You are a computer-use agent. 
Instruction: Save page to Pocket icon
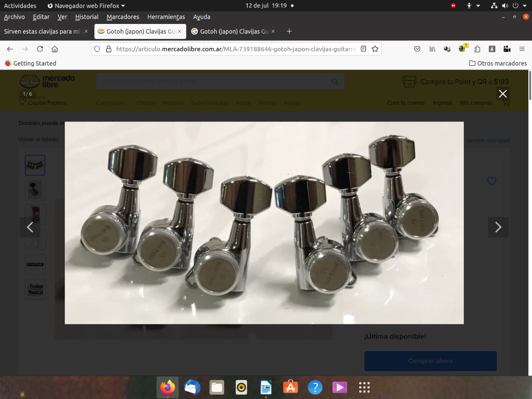click(417, 49)
